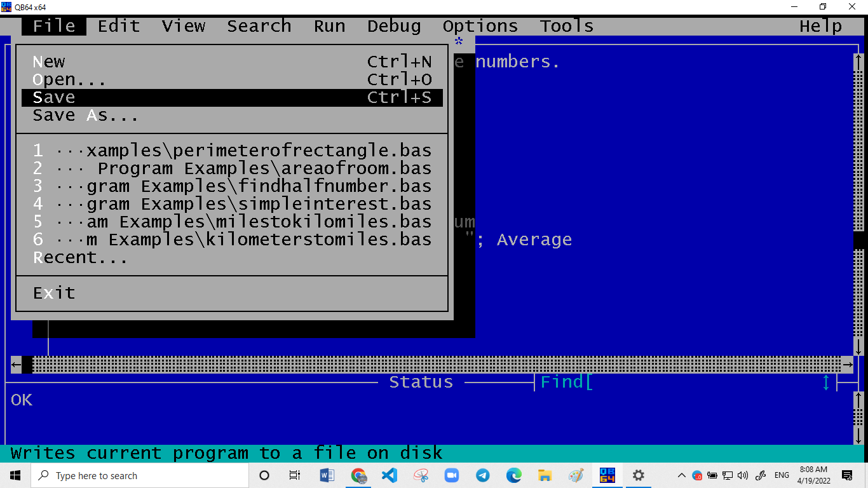Screen dimensions: 868x488
Task: Launch Zoom from the taskbar
Action: coord(452,475)
